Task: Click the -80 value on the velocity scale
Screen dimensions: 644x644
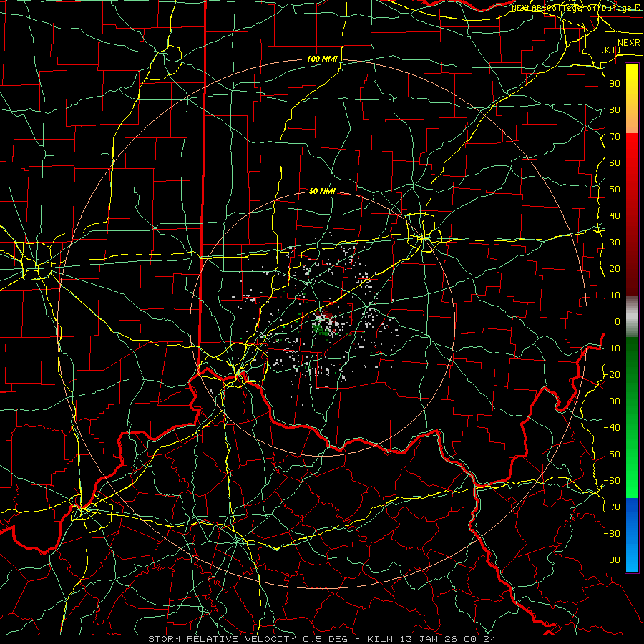Action: click(x=612, y=534)
